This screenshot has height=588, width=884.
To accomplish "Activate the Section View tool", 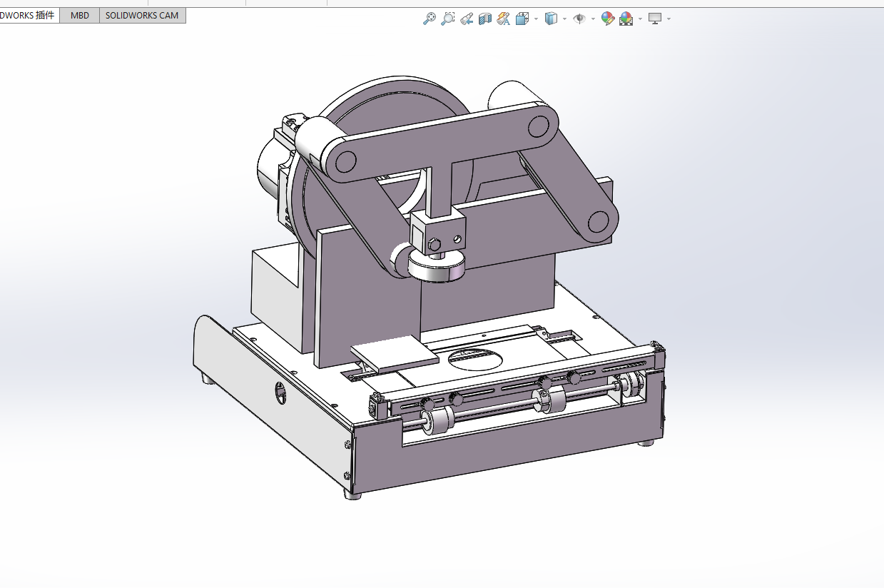I will tap(485, 19).
